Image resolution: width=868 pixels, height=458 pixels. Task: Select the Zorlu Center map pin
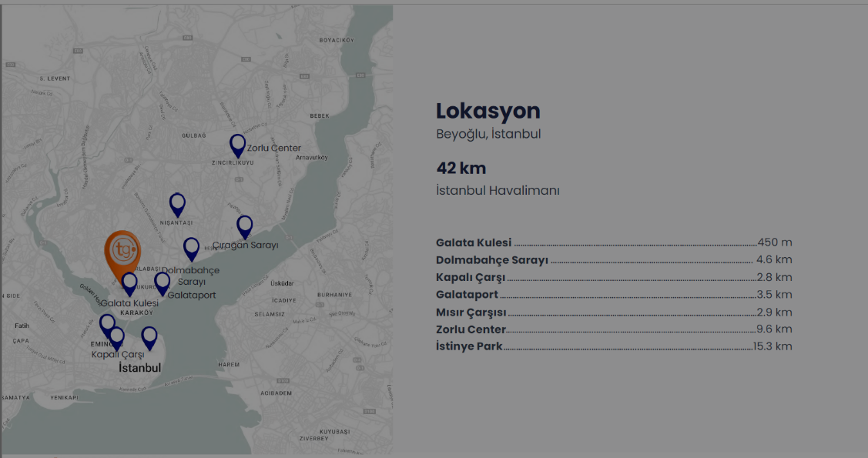pyautogui.click(x=238, y=144)
